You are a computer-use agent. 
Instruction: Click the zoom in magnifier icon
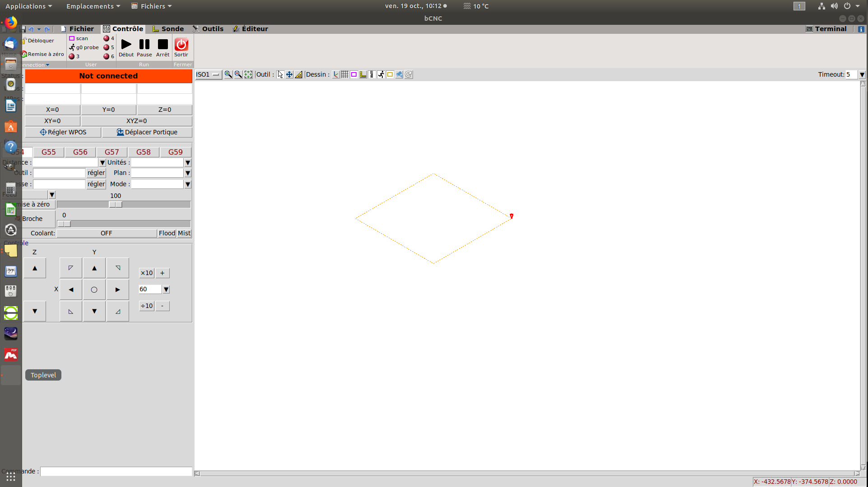click(228, 74)
